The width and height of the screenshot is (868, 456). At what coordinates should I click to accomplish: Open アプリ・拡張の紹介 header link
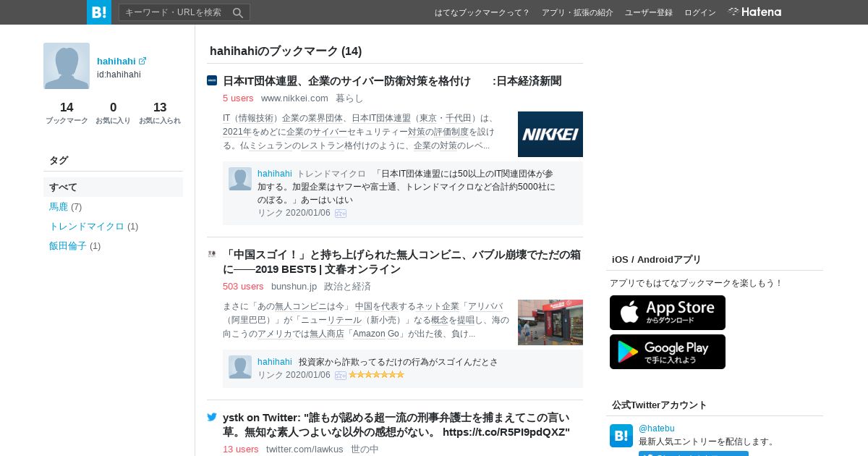[x=577, y=12]
